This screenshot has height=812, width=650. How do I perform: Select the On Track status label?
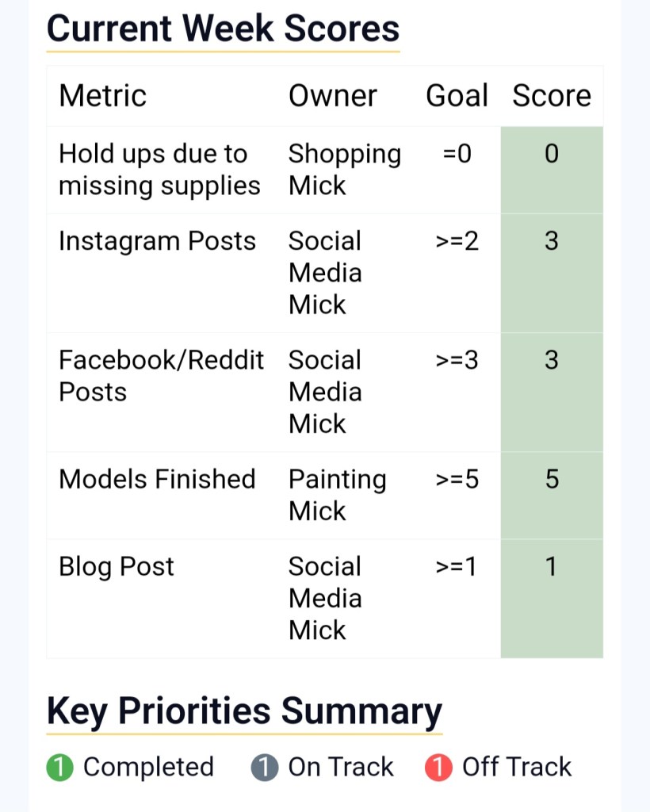341,767
